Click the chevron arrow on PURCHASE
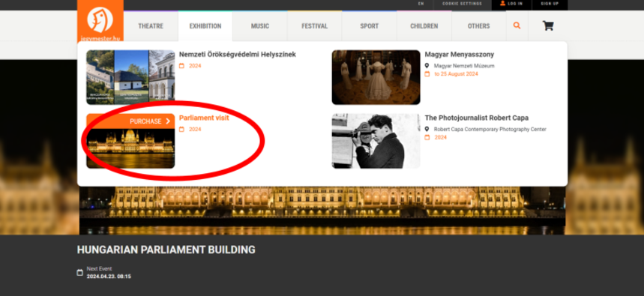Screen dimensions: 644x296 coord(168,121)
